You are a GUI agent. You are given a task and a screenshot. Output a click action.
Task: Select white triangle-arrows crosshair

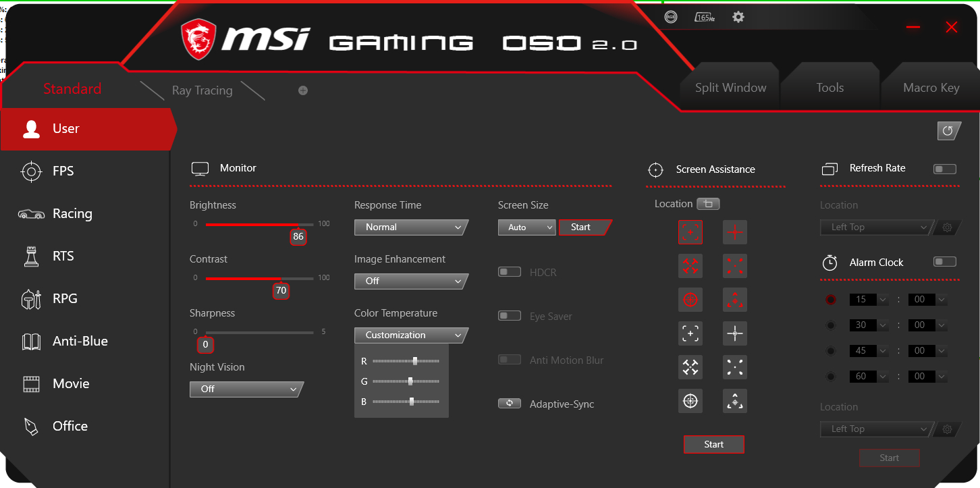coord(735,401)
